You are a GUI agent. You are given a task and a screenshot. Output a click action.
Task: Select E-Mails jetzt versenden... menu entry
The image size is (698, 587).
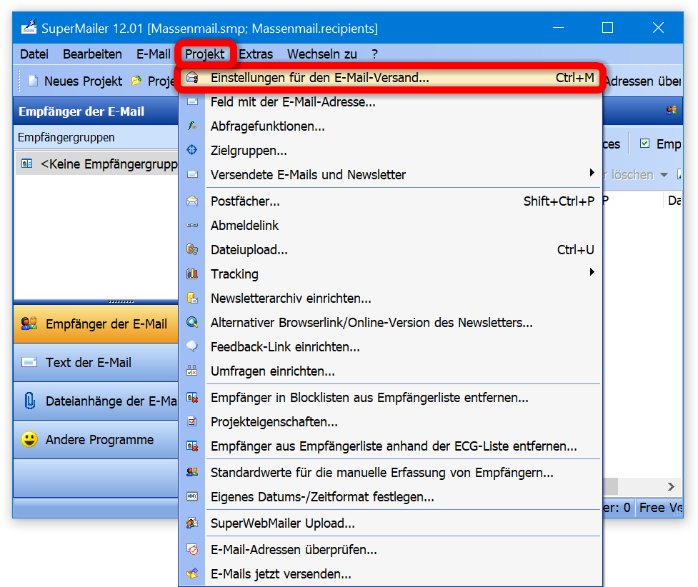click(x=390, y=574)
